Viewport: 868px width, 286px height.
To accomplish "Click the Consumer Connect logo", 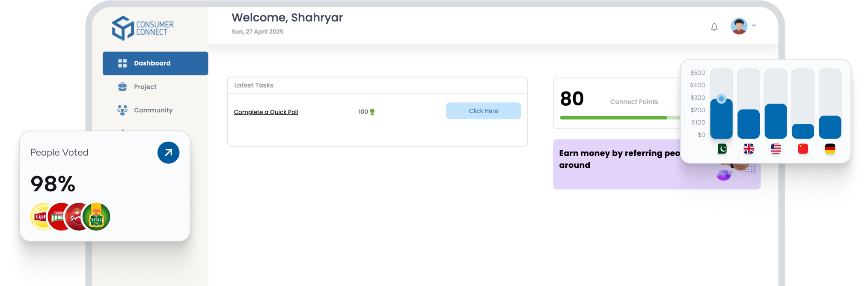I will pyautogui.click(x=143, y=28).
